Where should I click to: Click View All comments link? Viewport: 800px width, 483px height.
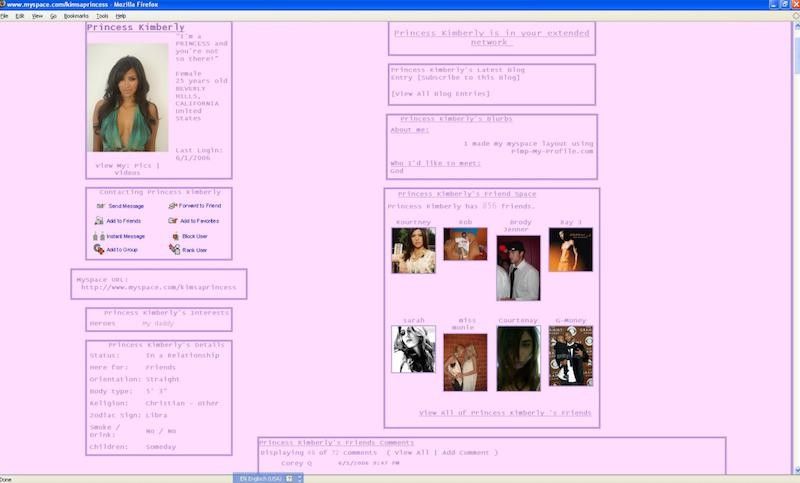tap(411, 452)
